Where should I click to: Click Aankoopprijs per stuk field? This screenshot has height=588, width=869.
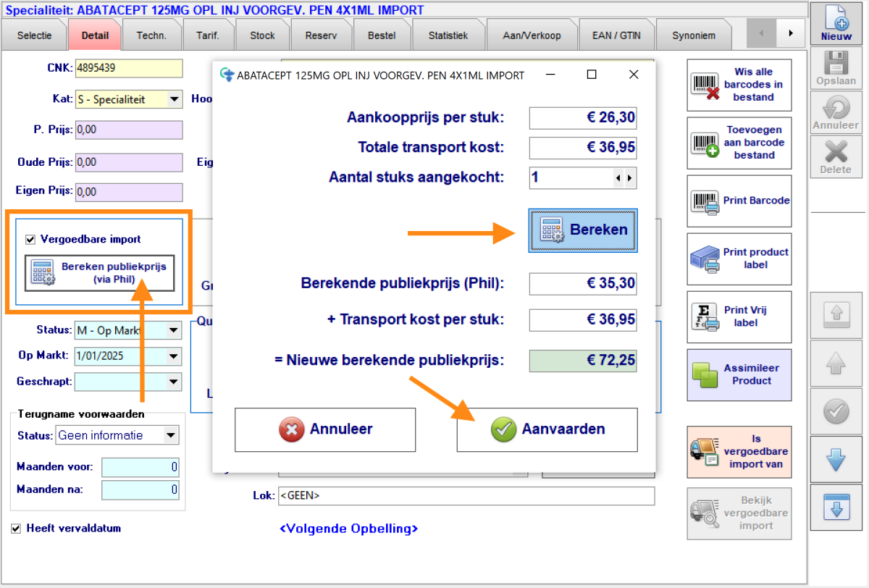tap(583, 118)
